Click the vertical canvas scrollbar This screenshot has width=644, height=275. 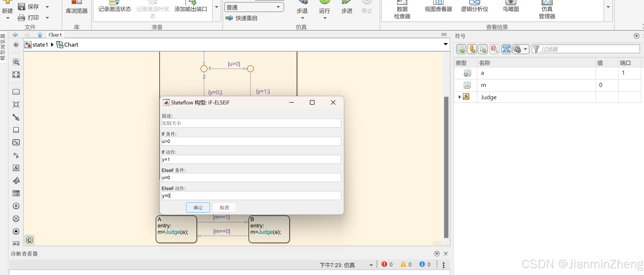[x=446, y=167]
